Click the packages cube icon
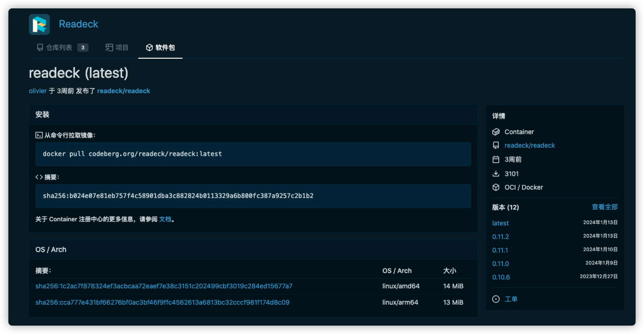 [x=149, y=48]
